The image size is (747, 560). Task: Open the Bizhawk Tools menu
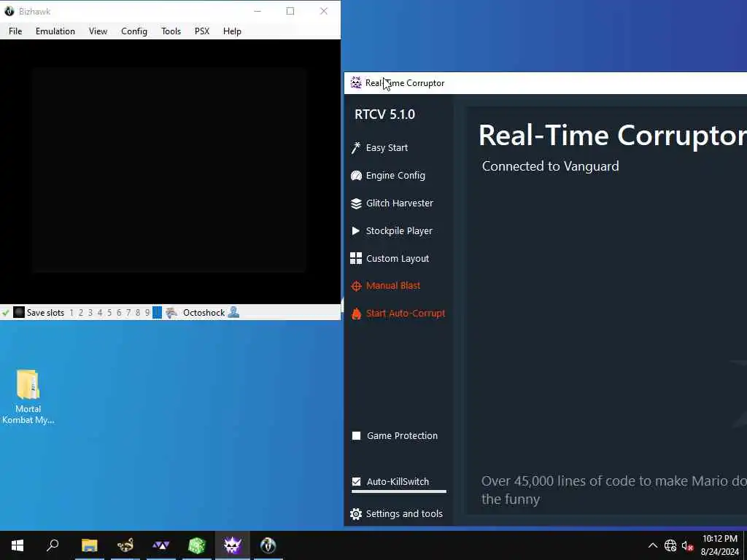pyautogui.click(x=171, y=31)
